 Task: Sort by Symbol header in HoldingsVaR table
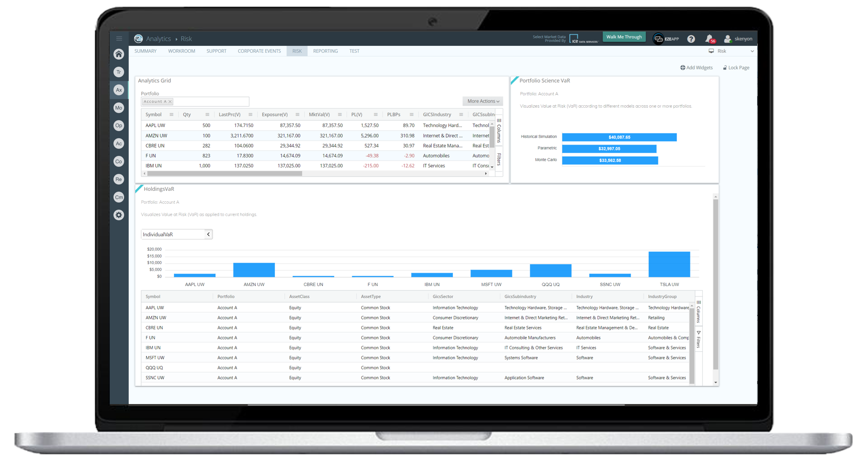153,297
